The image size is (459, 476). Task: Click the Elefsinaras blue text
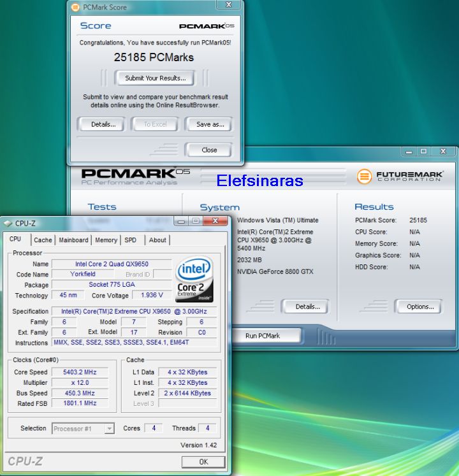259,180
